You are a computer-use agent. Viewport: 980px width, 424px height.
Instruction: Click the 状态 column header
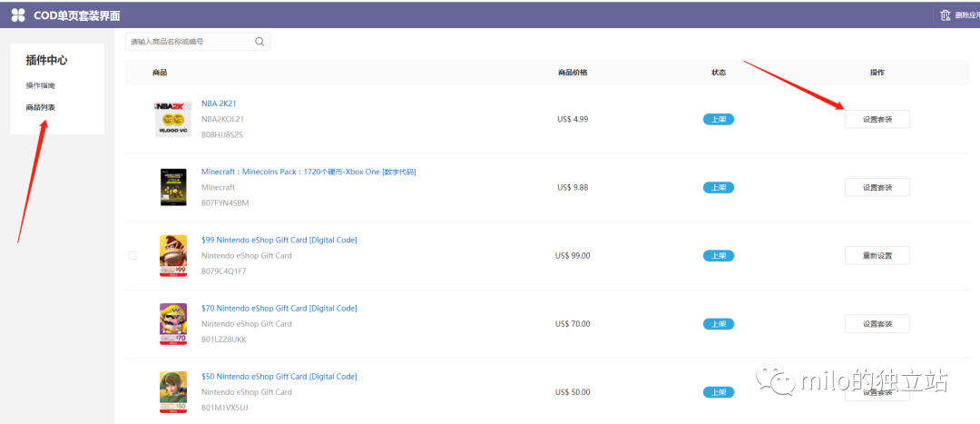pyautogui.click(x=718, y=73)
